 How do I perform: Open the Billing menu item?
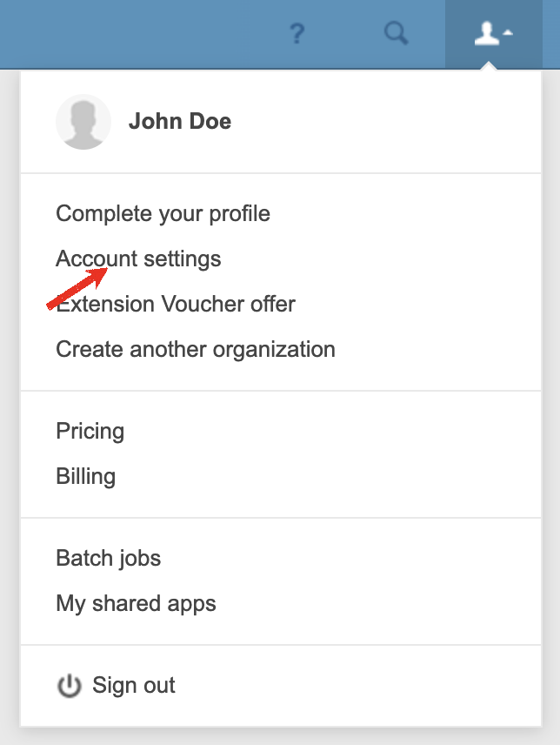[x=85, y=476]
